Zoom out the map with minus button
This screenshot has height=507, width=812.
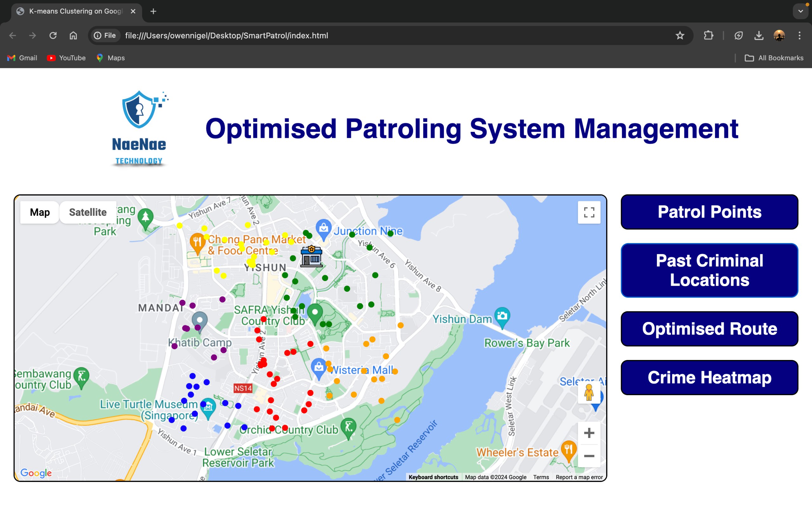(589, 456)
